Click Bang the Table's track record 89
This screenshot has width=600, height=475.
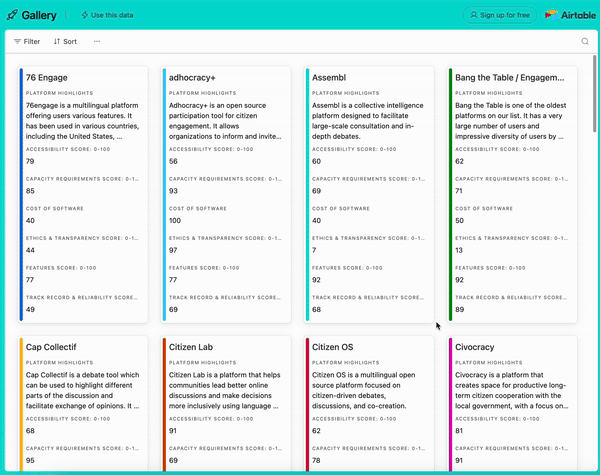tap(460, 309)
